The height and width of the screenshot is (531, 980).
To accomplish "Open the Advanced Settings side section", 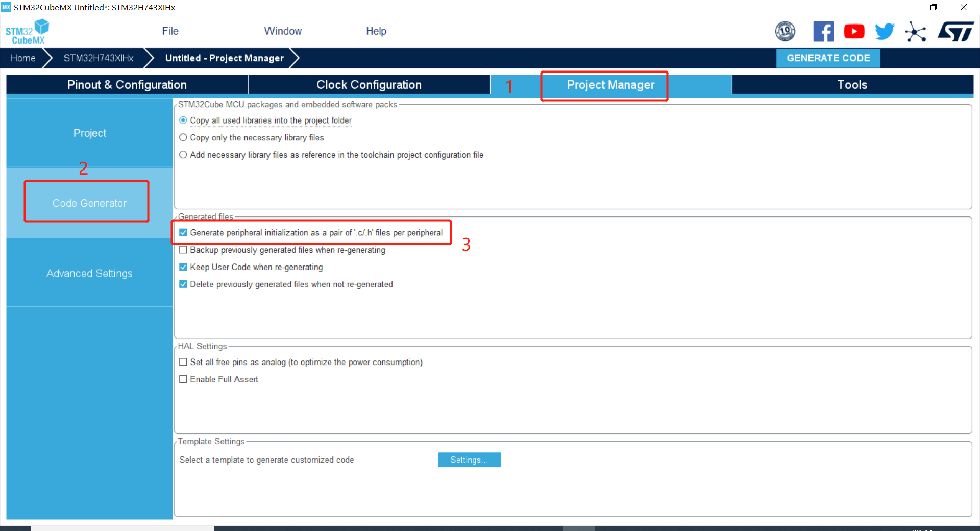I will click(90, 273).
